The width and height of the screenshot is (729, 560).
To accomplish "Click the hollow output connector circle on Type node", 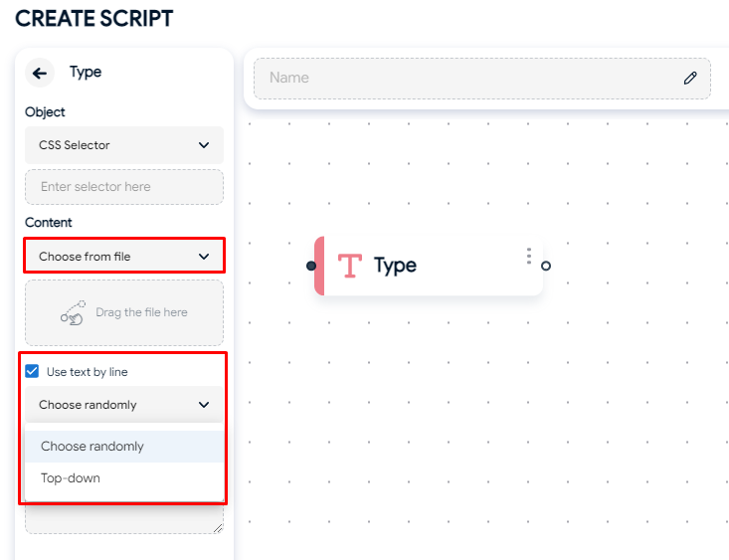I will coord(546,266).
